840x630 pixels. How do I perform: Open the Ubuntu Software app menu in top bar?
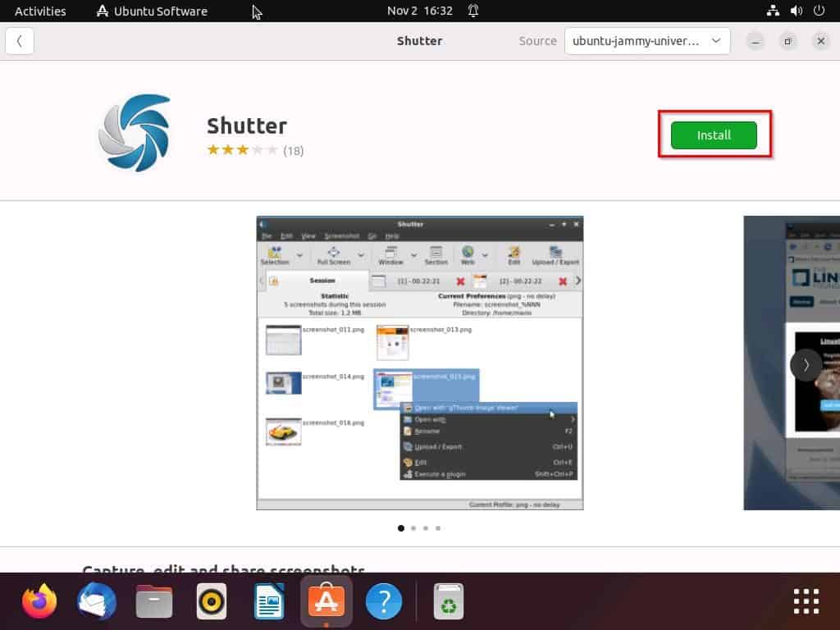[x=152, y=11]
